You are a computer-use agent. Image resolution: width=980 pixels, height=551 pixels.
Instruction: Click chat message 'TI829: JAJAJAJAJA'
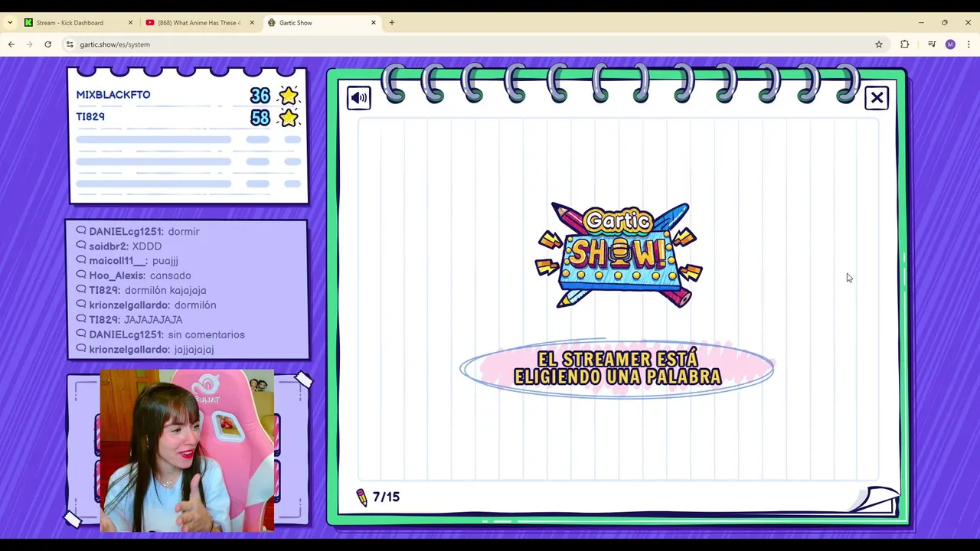pyautogui.click(x=129, y=320)
